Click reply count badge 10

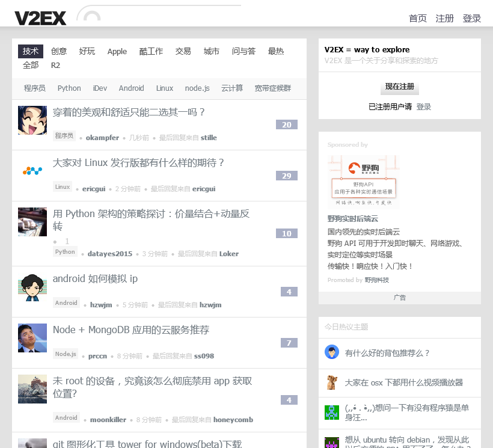coord(286,233)
